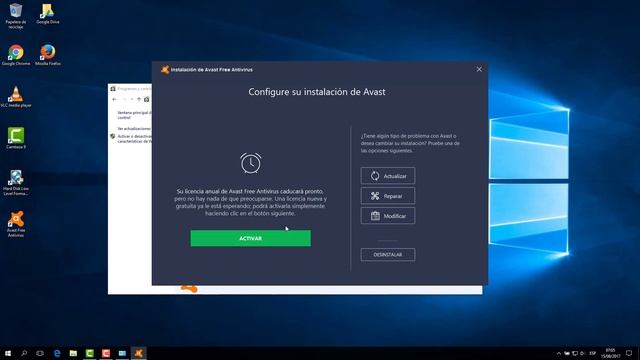Open File Explorer from the taskbar
Viewport: 640px width, 360px height.
tap(73, 353)
